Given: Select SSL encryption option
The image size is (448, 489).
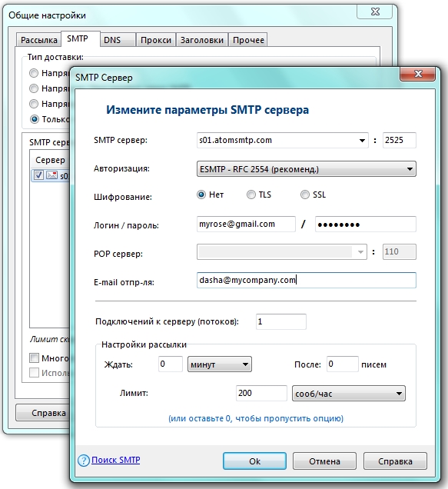Looking at the screenshot, I should pyautogui.click(x=305, y=195).
